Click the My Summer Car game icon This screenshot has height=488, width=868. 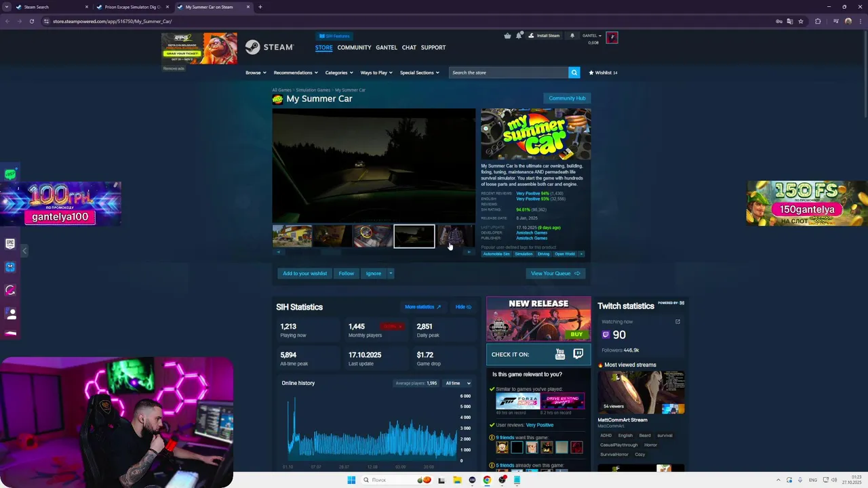pyautogui.click(x=277, y=99)
